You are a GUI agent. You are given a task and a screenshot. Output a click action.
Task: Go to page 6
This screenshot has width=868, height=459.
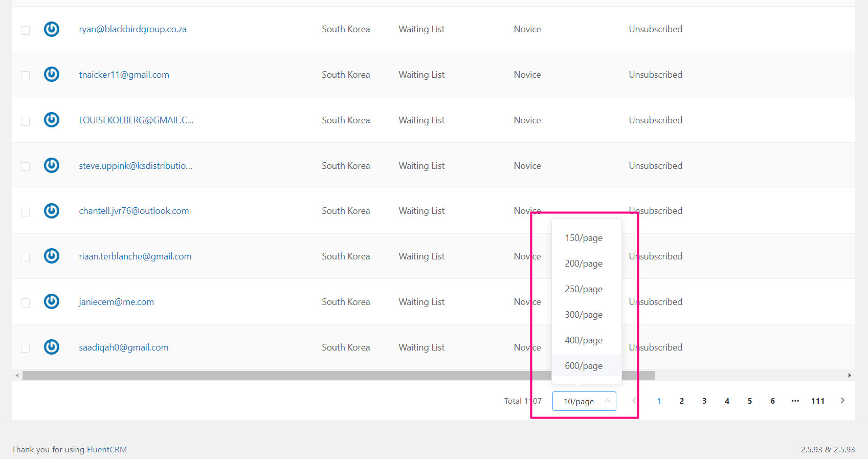point(772,401)
